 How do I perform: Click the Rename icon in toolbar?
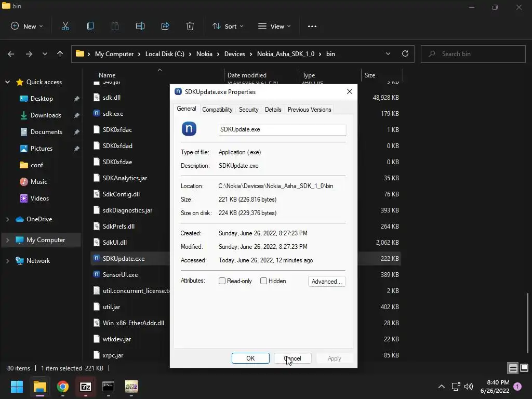pyautogui.click(x=140, y=26)
